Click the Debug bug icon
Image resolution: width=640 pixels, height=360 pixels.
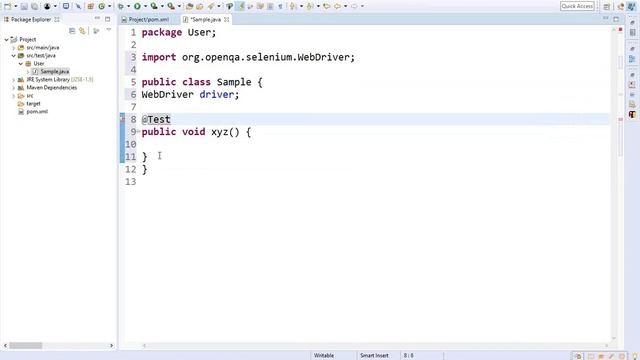(x=121, y=6)
